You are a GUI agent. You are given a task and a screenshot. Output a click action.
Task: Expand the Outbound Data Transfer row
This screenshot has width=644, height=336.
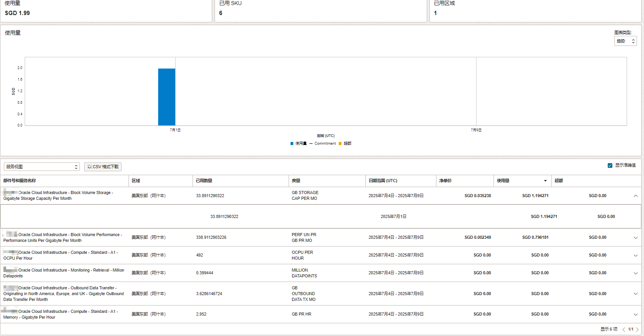[x=635, y=294]
